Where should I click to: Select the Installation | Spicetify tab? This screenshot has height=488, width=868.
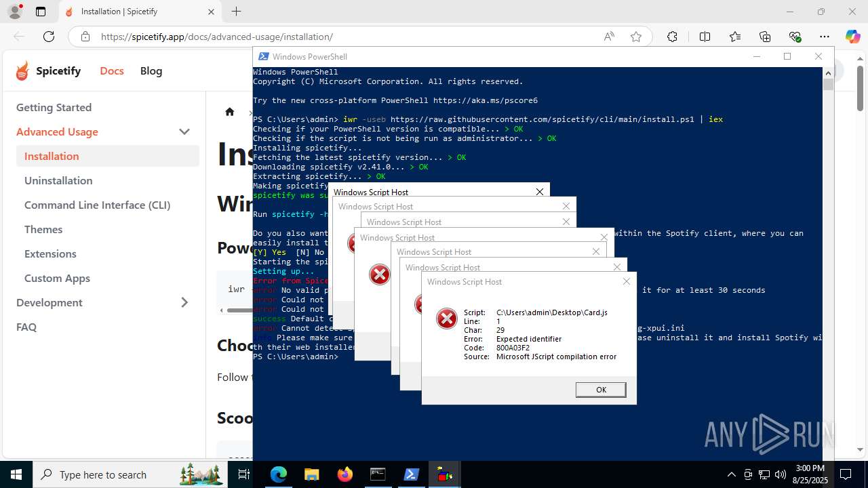point(139,12)
